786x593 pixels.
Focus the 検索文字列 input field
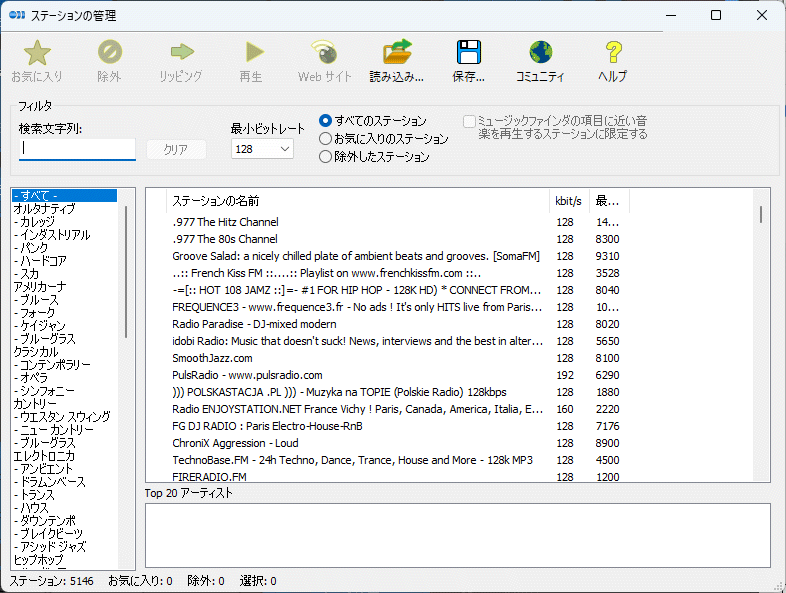pyautogui.click(x=77, y=149)
